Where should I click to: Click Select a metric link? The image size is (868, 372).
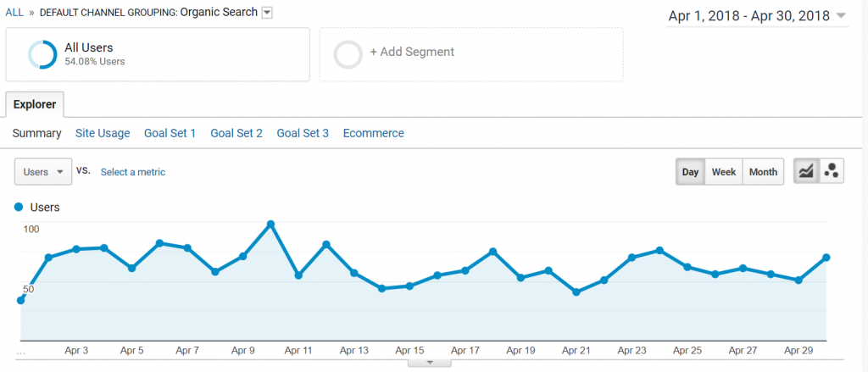[133, 172]
